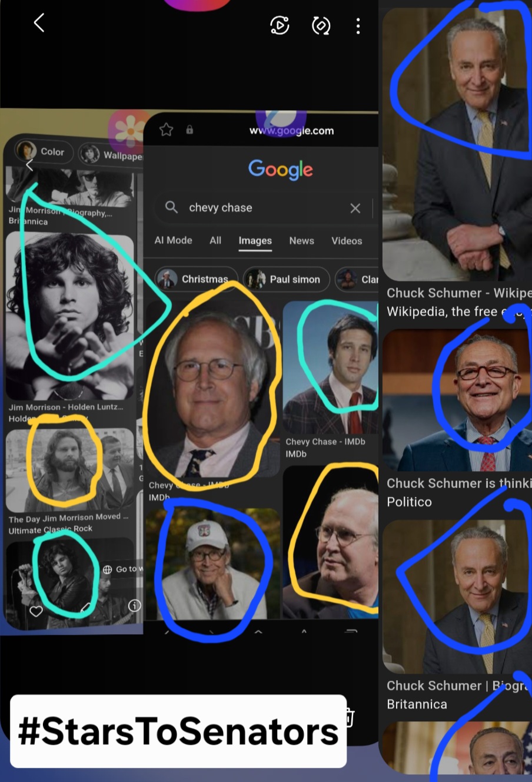
Task: Open the Videos tab
Action: 347,240
